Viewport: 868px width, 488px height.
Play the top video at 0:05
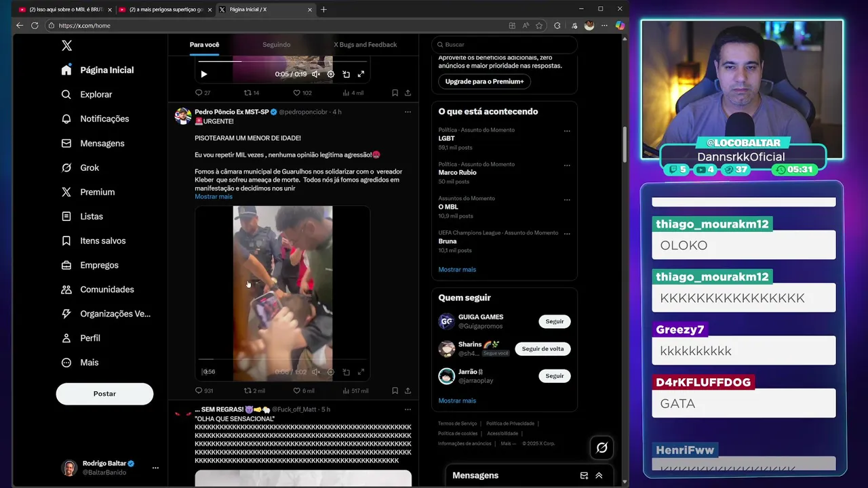(204, 74)
